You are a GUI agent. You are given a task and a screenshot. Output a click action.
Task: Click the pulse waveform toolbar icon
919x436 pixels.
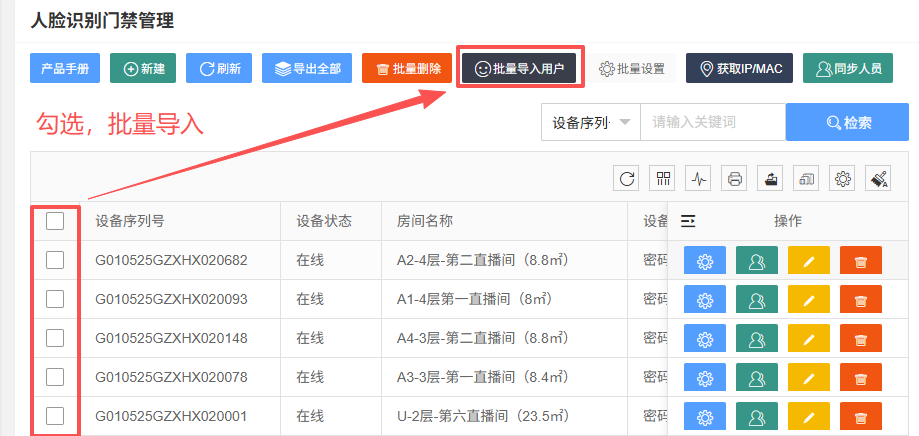[699, 178]
